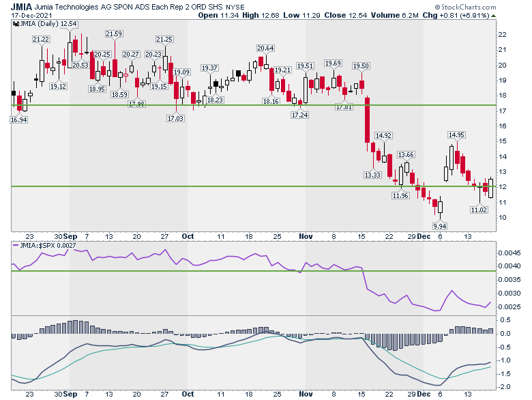This screenshot has width=532, height=400.
Task: Click the 19.15 price label
Action: [x=159, y=86]
